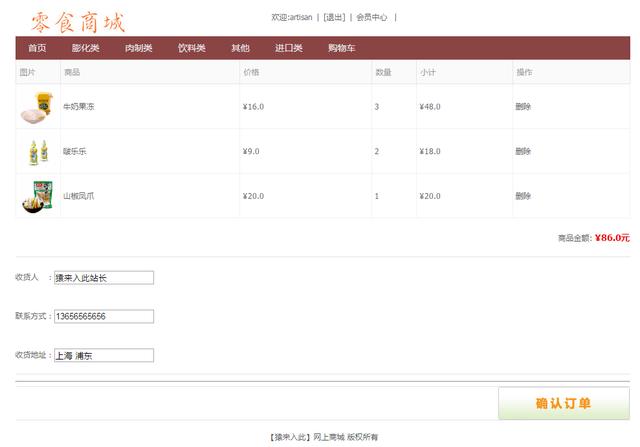Open the 进口类 imported goods menu
Image resolution: width=640 pixels, height=447 pixels.
(289, 48)
